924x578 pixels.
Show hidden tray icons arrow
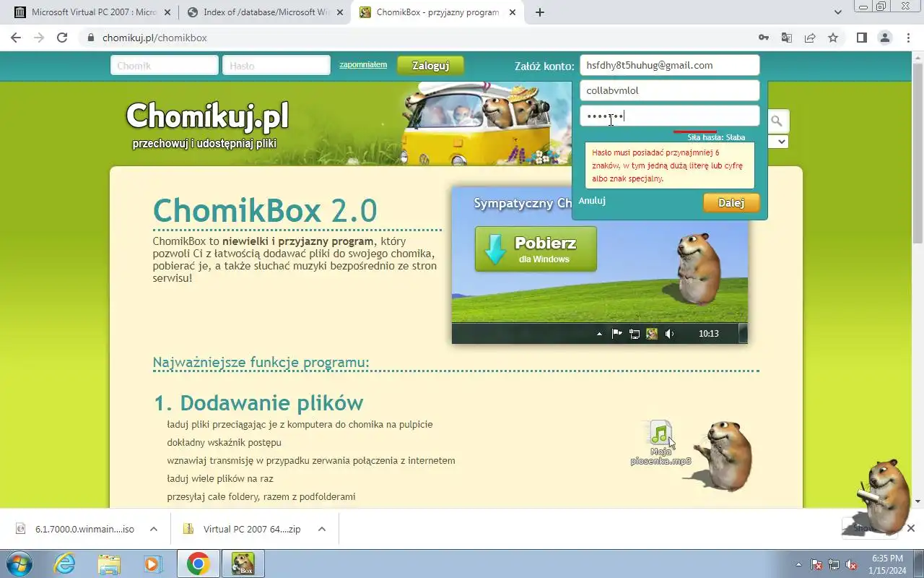(798, 564)
